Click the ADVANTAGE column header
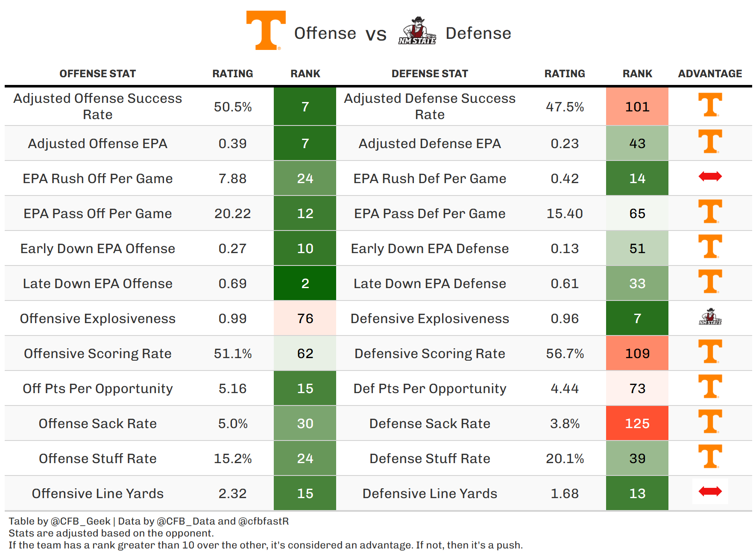This screenshot has width=756, height=560. pyautogui.click(x=710, y=74)
